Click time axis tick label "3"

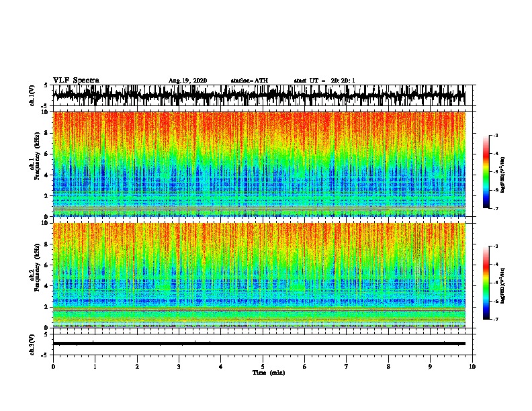pyautogui.click(x=179, y=367)
